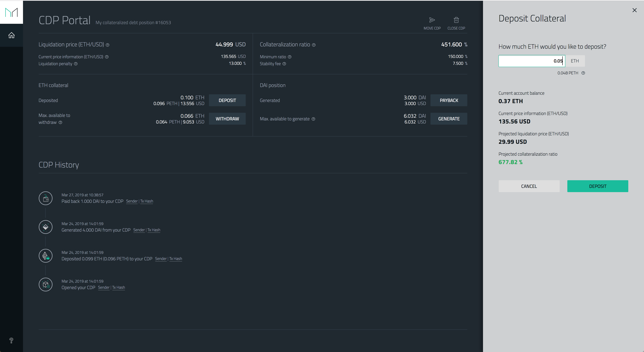Click the Withdraw button under ETH collateral
Viewport: 644px width, 352px height.
point(227,119)
